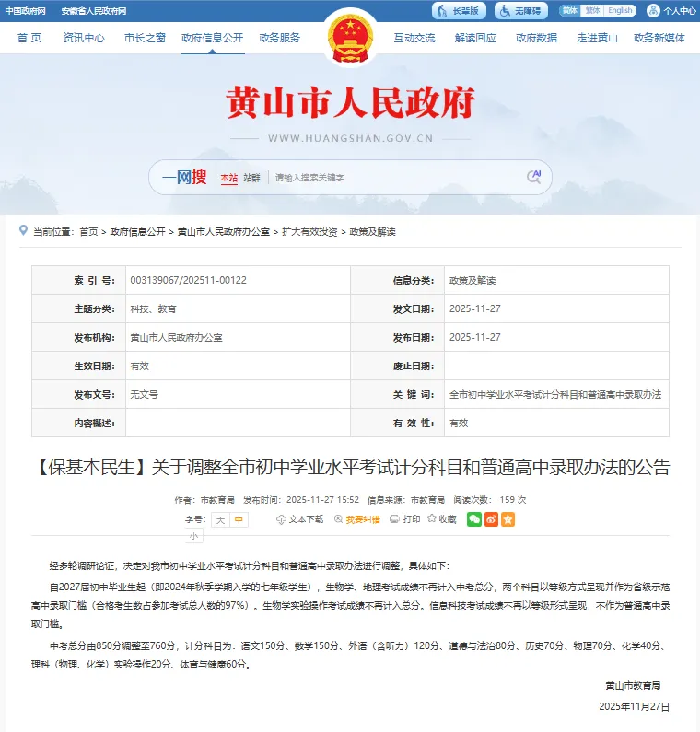
Task: Set font size to 小
Action: pos(193,536)
